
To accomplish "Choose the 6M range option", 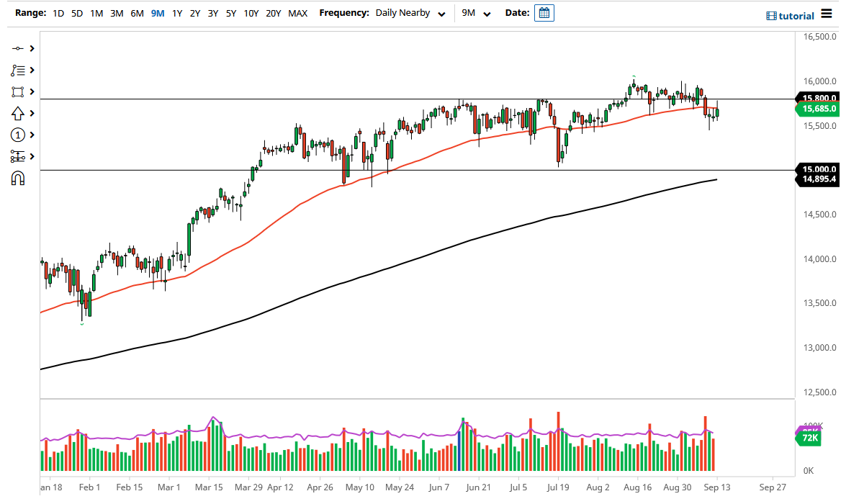I will coord(137,13).
